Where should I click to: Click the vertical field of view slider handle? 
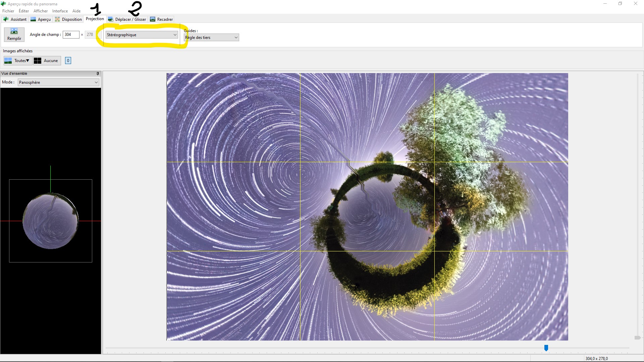pos(637,338)
